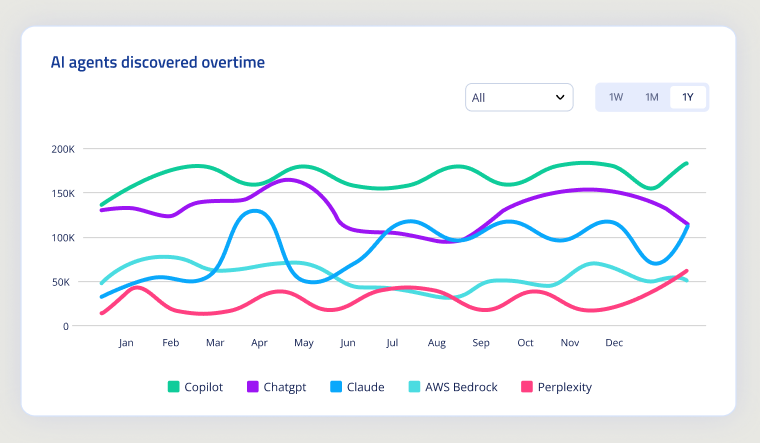
Task: Hide the AWS Bedrock series label
Action: pos(463,387)
